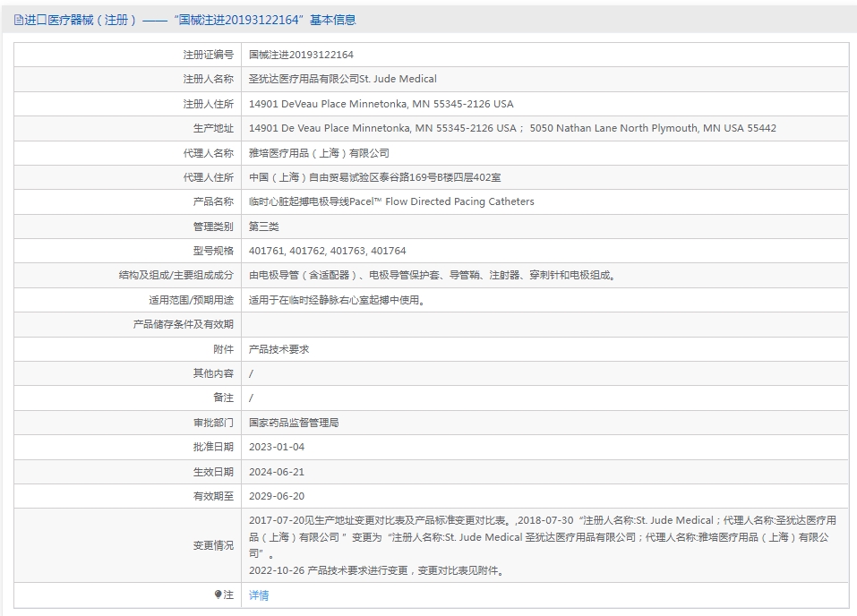This screenshot has width=857, height=616.
Task: Click the 变更情况 label
Action: pyautogui.click(x=213, y=545)
